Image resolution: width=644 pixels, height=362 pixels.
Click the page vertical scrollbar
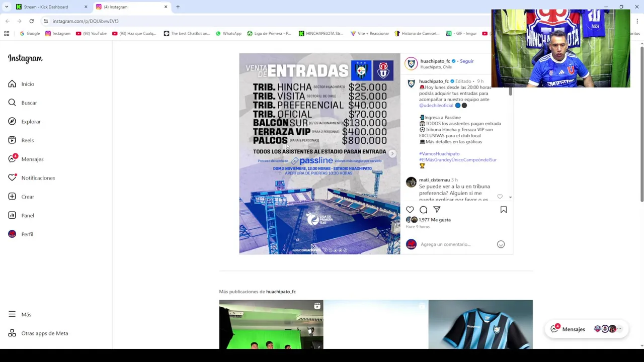(x=641, y=123)
